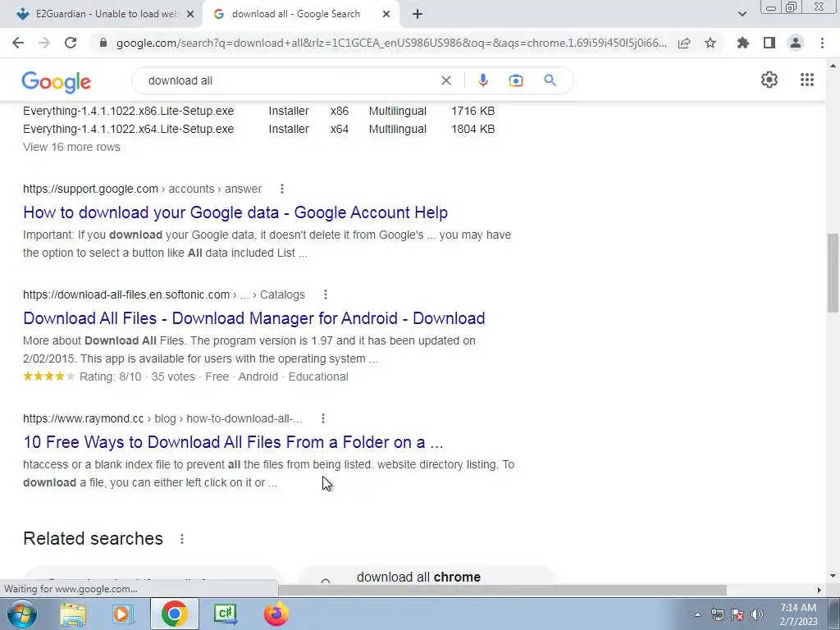Open 10 Free Ways to Download All Files link

pyautogui.click(x=233, y=442)
